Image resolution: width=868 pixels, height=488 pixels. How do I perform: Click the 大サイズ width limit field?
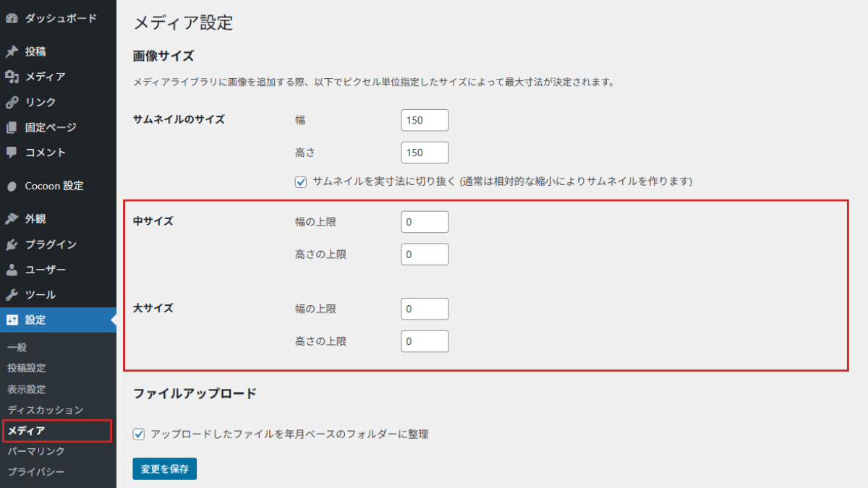(x=425, y=309)
